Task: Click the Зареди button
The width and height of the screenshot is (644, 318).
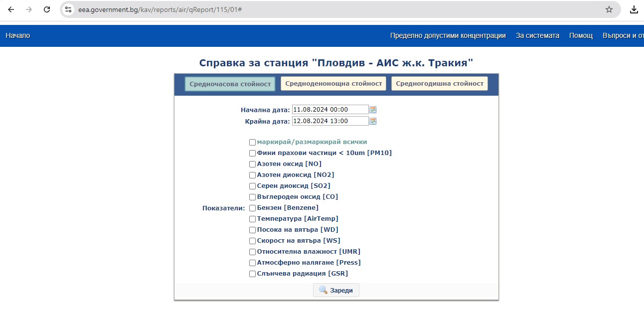Action: 336,291
